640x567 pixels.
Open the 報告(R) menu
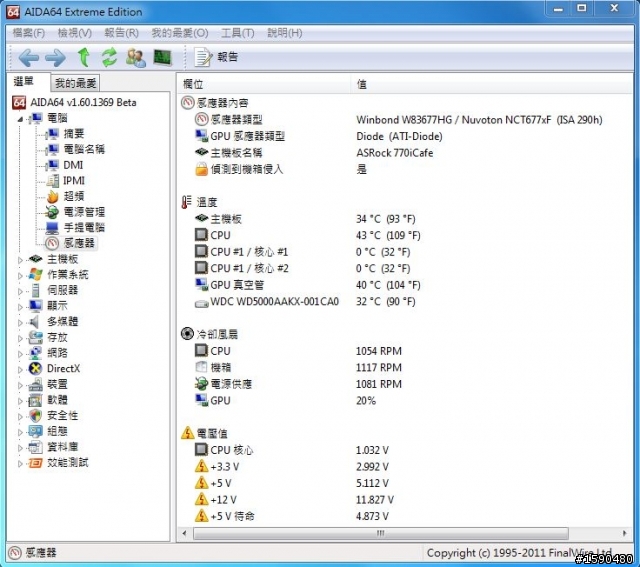[121, 33]
